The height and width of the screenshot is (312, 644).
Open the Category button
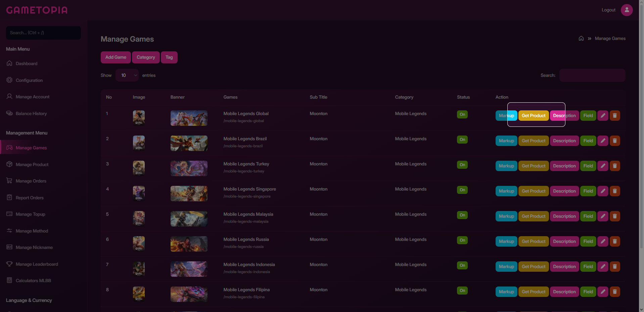pos(146,57)
